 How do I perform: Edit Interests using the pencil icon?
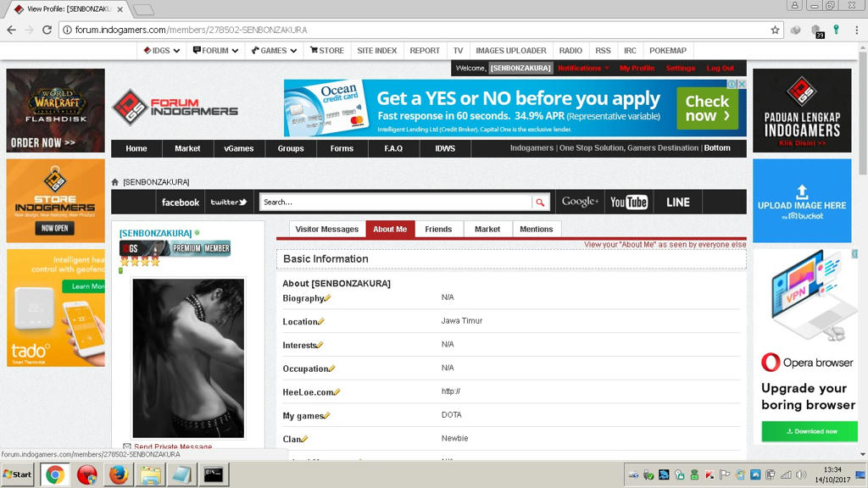click(x=320, y=346)
